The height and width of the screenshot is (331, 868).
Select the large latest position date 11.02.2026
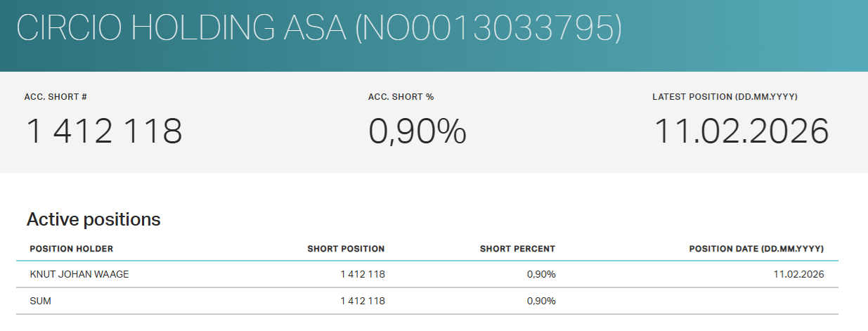click(x=741, y=132)
